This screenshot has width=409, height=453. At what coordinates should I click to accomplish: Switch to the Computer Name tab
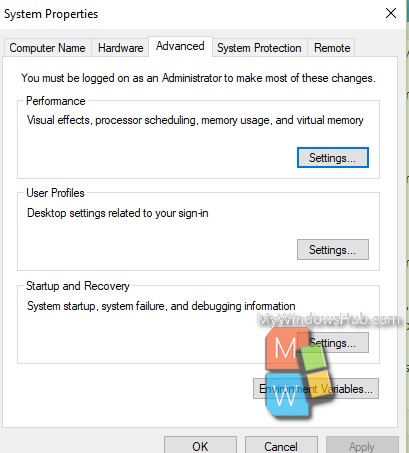pyautogui.click(x=47, y=48)
